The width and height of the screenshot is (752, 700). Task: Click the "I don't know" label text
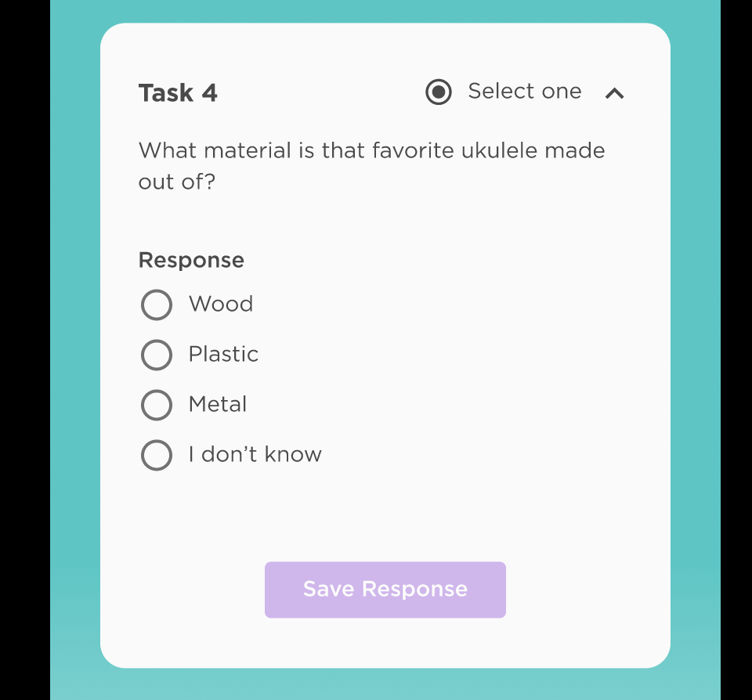click(255, 454)
